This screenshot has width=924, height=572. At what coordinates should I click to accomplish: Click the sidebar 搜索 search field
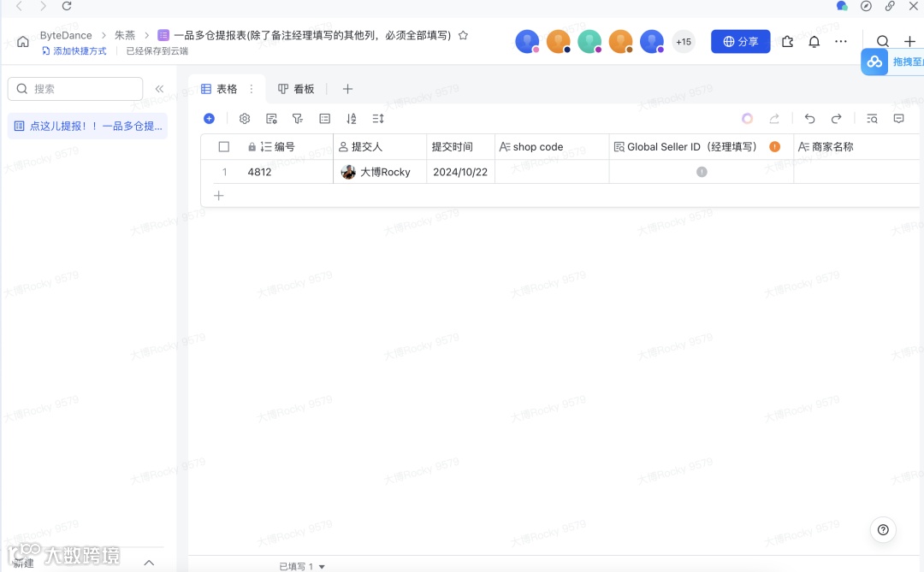[x=75, y=89]
